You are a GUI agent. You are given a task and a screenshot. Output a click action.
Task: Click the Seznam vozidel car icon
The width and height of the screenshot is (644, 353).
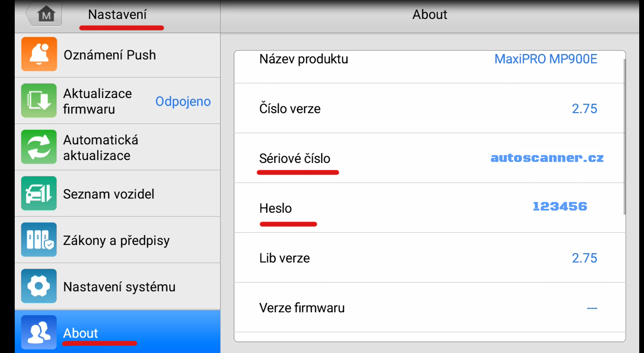click(x=39, y=193)
